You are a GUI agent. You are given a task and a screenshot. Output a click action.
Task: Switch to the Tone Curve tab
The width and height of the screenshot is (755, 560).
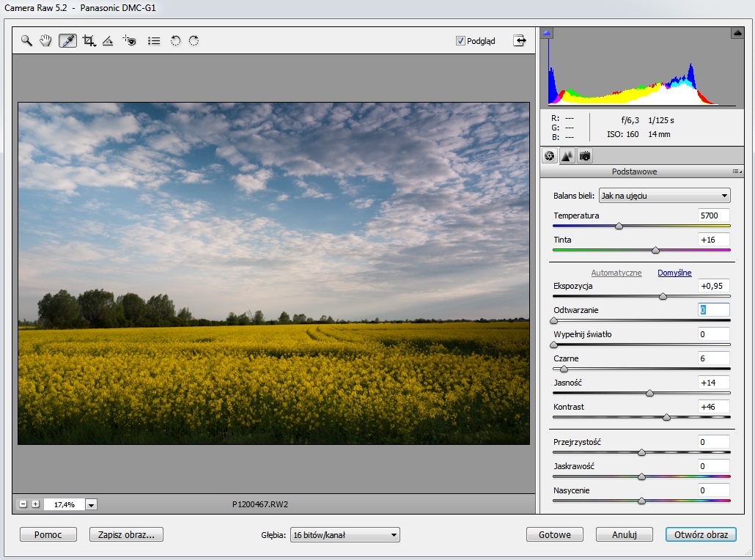[567, 156]
